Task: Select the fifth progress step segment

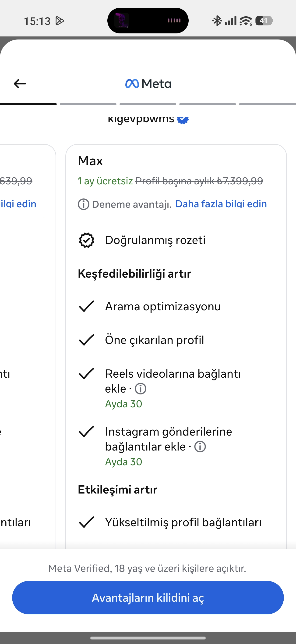Action: [x=268, y=104]
